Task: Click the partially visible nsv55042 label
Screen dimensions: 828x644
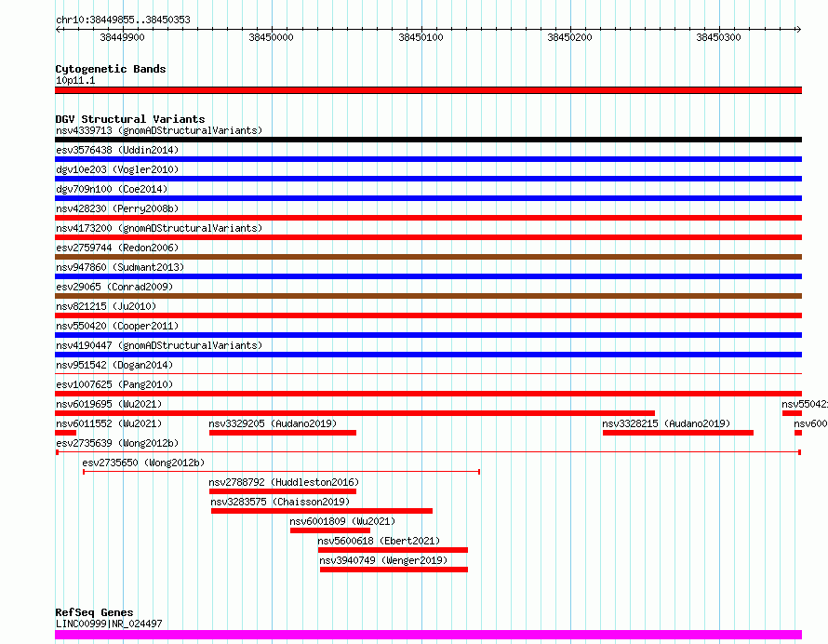Action: click(804, 404)
